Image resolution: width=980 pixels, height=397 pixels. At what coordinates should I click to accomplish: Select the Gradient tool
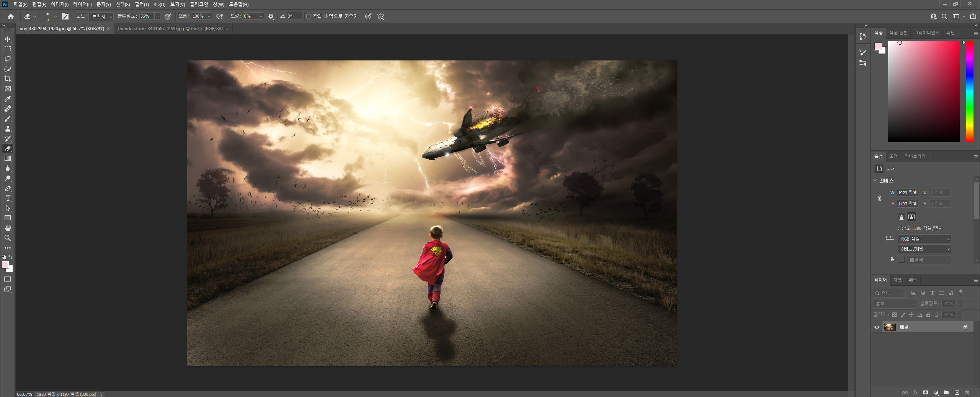(x=8, y=158)
